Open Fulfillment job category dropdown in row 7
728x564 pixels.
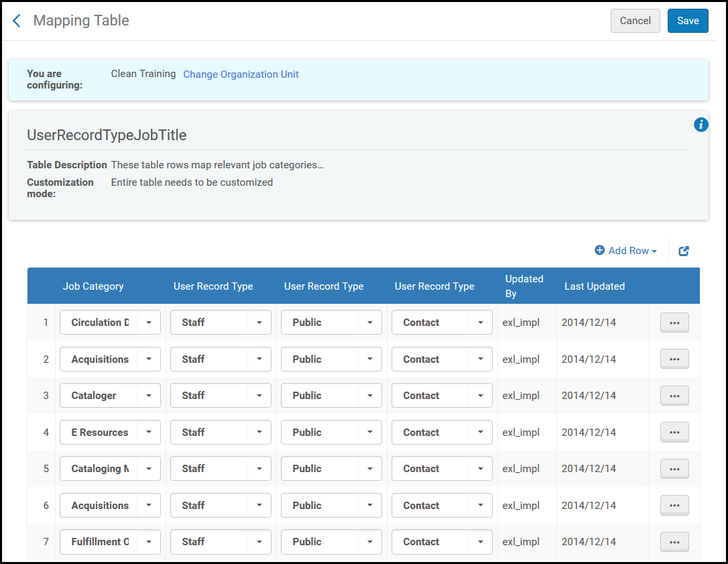pos(110,542)
